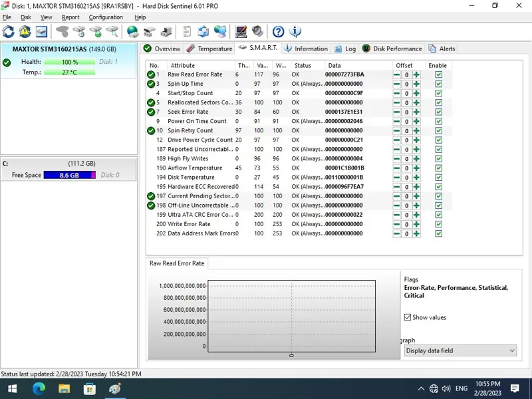Open Microsoft Store from the taskbar

(x=90, y=388)
